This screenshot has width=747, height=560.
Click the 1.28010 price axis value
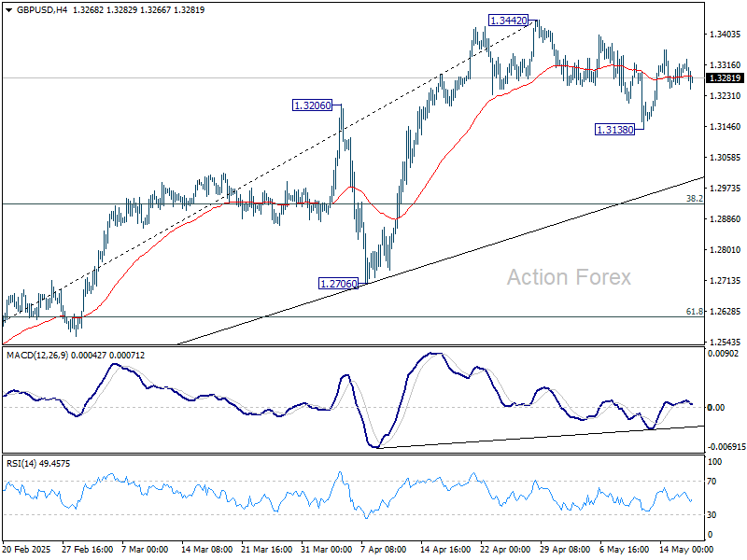[x=726, y=250]
